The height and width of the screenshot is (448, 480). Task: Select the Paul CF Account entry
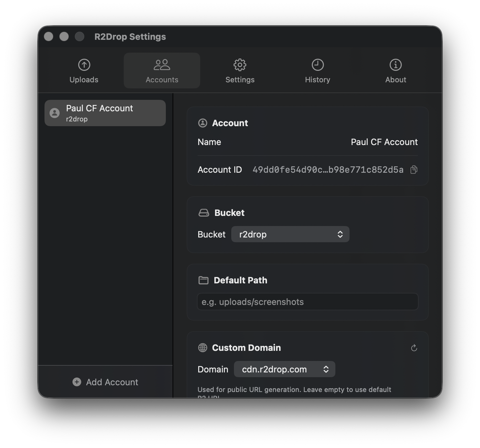tap(105, 113)
